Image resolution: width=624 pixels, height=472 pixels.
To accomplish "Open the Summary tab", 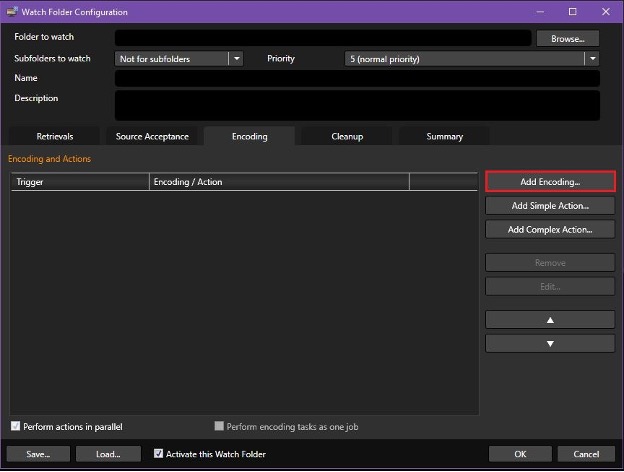I will pos(445,137).
